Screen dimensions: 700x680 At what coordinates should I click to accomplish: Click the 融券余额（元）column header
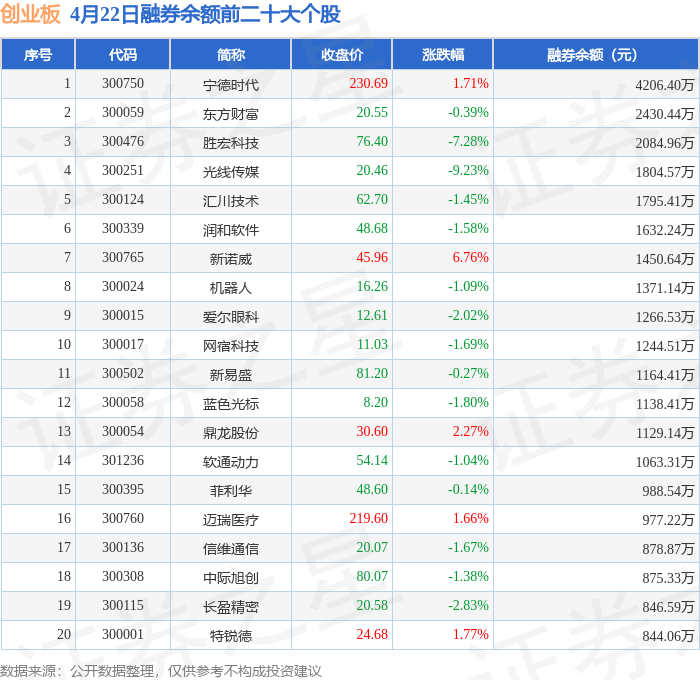[x=596, y=54]
